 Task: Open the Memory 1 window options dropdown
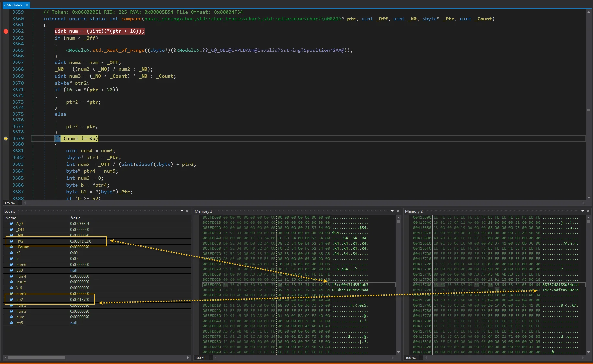tap(392, 211)
